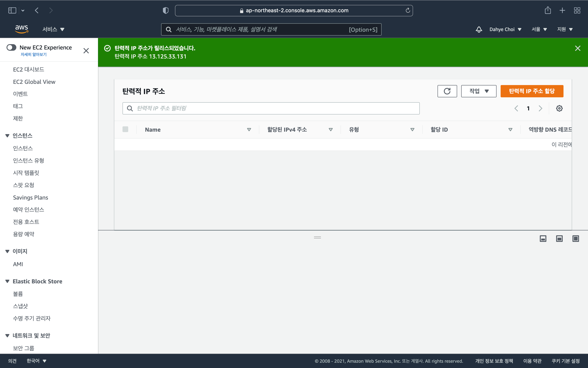Click the magnifier icon in AWS search bar
Viewport: 588px width, 368px height.
pos(169,29)
